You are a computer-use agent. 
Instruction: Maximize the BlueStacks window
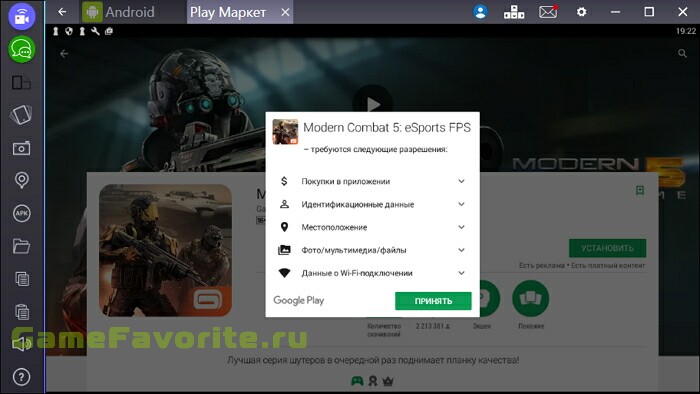649,12
